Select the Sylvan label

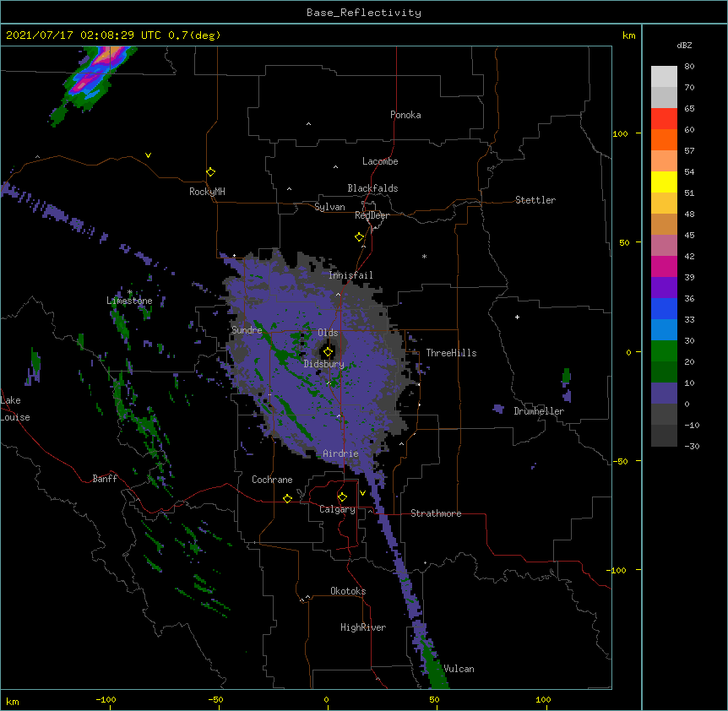click(329, 207)
